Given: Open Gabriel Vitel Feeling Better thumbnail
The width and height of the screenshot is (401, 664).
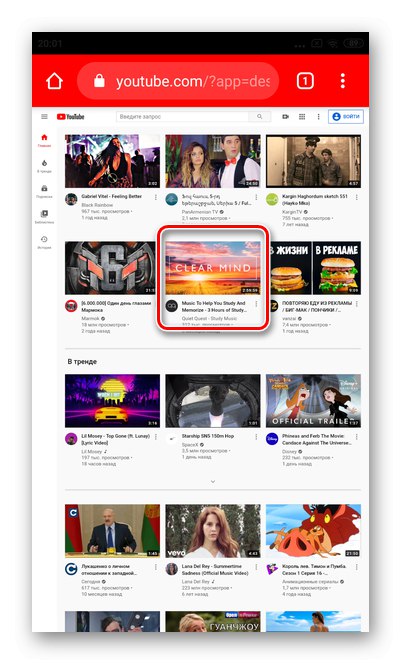Looking at the screenshot, I should (x=112, y=161).
